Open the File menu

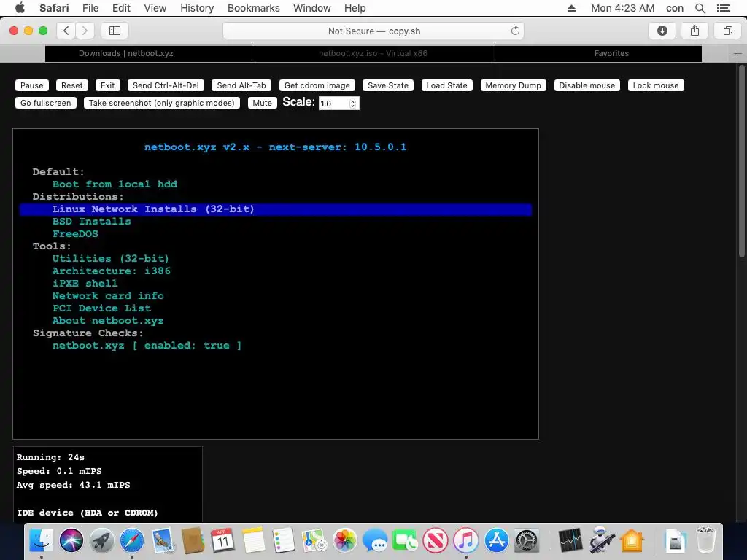90,8
